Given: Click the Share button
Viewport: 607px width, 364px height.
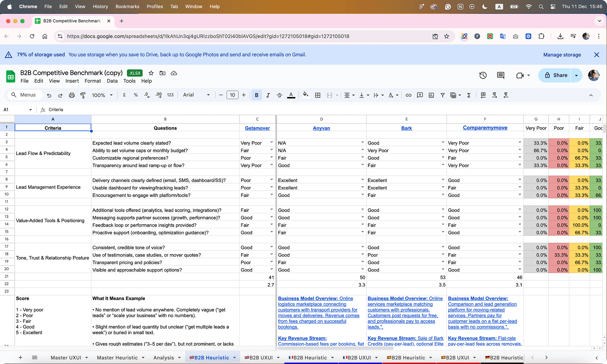Looking at the screenshot, I should [555, 75].
